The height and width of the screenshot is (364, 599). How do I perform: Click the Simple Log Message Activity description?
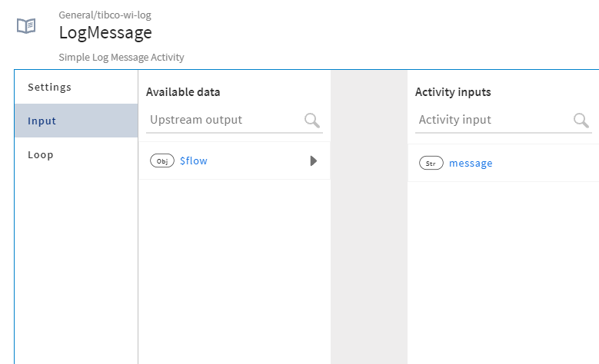(x=121, y=57)
